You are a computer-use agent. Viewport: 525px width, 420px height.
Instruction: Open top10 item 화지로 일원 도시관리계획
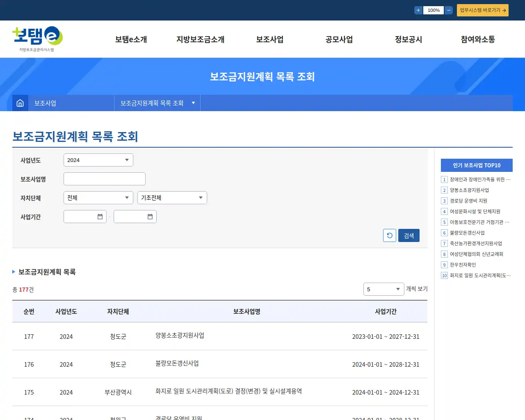pyautogui.click(x=480, y=276)
